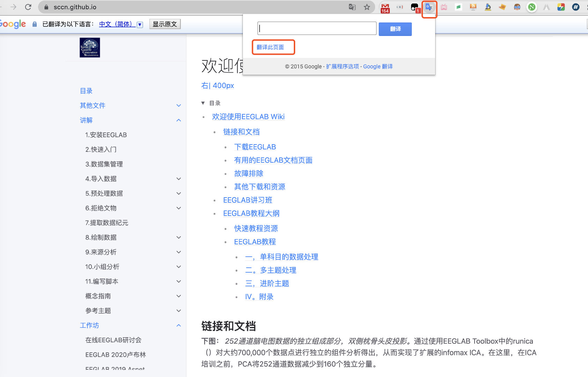
Task: Bookmark this page with the star icon
Action: (367, 7)
